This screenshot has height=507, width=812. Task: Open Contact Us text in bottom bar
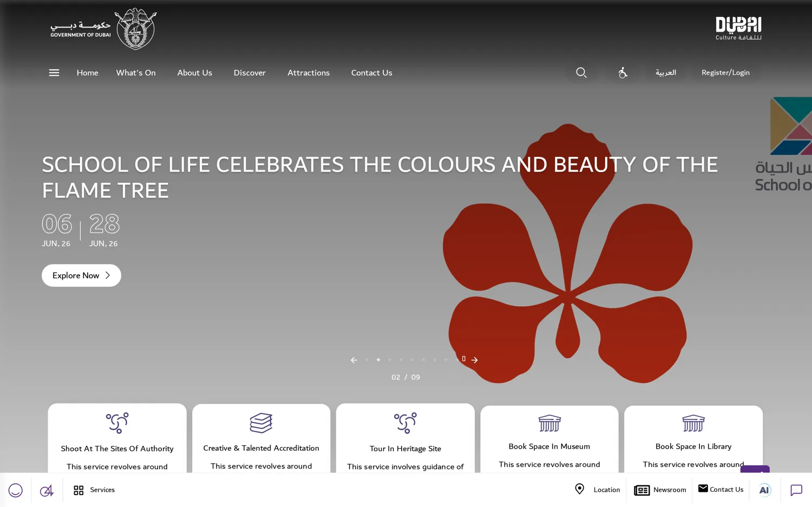coord(726,490)
